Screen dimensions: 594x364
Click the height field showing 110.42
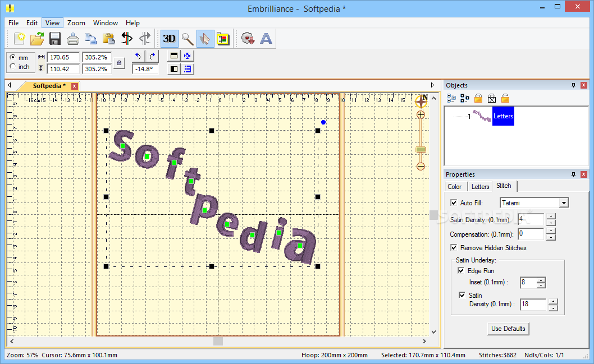pos(63,69)
